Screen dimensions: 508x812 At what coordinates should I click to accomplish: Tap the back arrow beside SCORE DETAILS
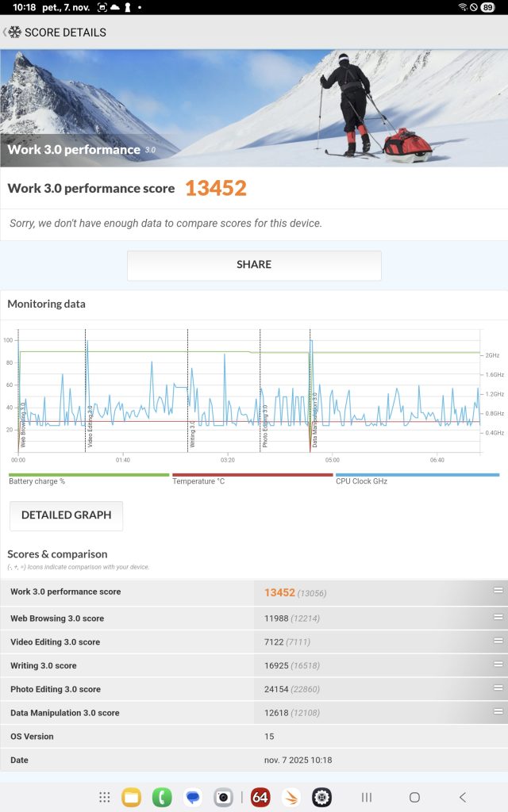[6, 33]
